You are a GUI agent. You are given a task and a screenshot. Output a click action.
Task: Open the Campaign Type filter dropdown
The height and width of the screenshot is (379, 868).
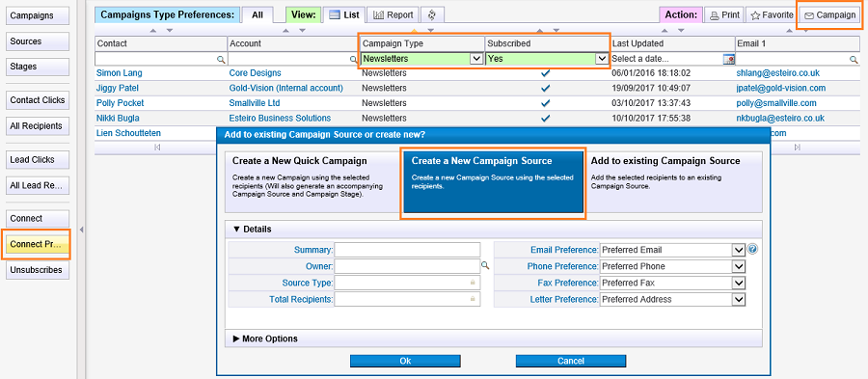[475, 58]
